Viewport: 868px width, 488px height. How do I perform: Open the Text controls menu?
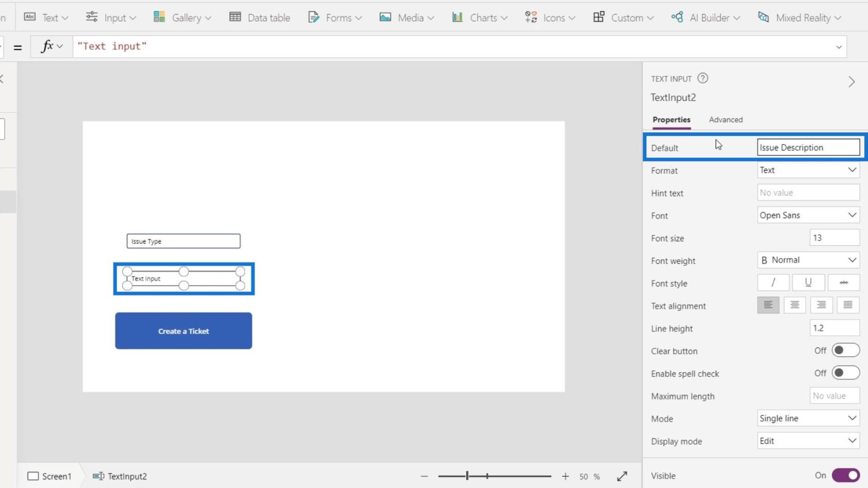point(46,18)
